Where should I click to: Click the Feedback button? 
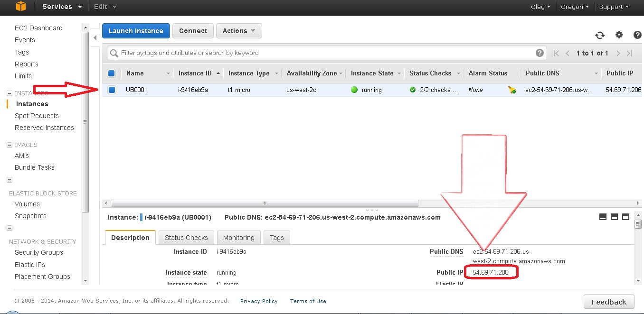(609, 302)
